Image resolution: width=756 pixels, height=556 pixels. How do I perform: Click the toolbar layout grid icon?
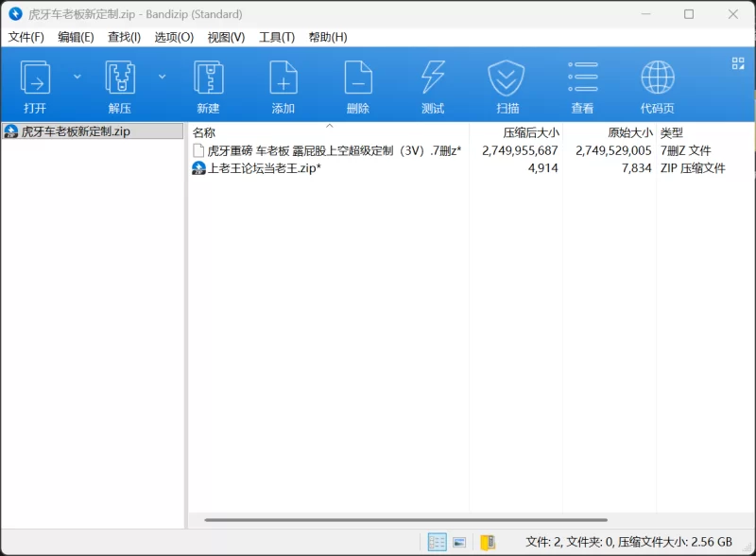pyautogui.click(x=738, y=63)
